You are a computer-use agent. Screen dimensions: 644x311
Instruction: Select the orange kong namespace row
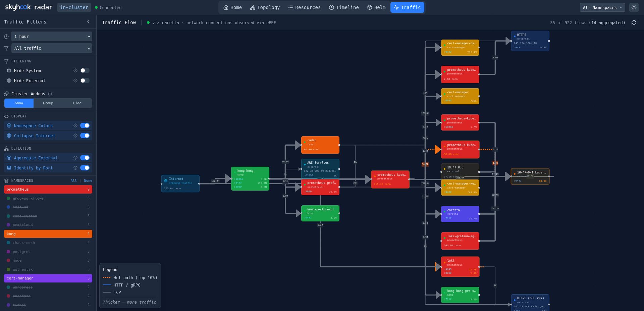point(48,234)
